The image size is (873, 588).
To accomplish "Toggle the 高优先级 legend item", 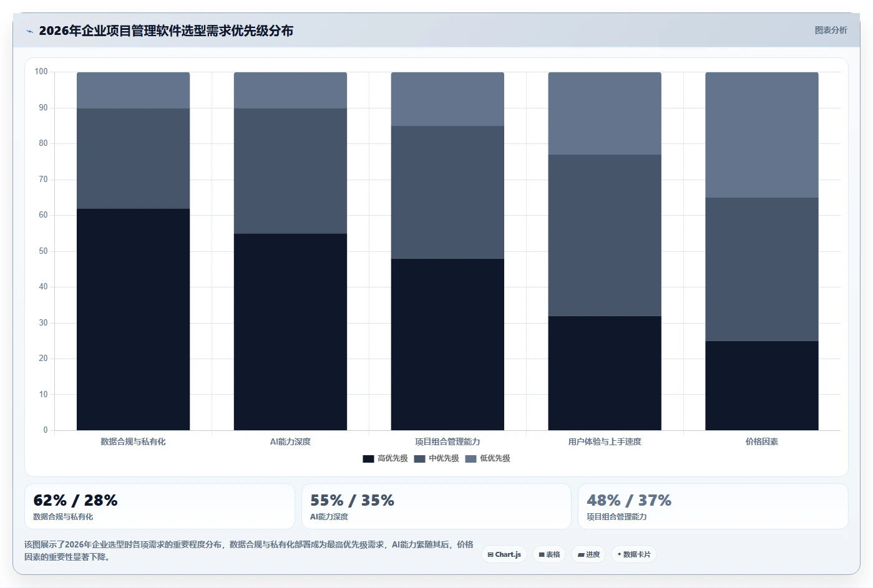I will pos(385,458).
